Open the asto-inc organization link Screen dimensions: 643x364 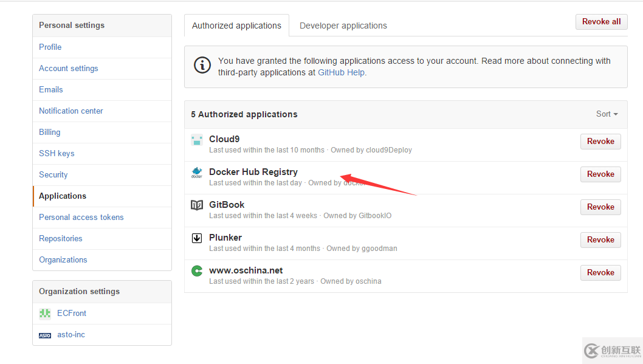71,335
